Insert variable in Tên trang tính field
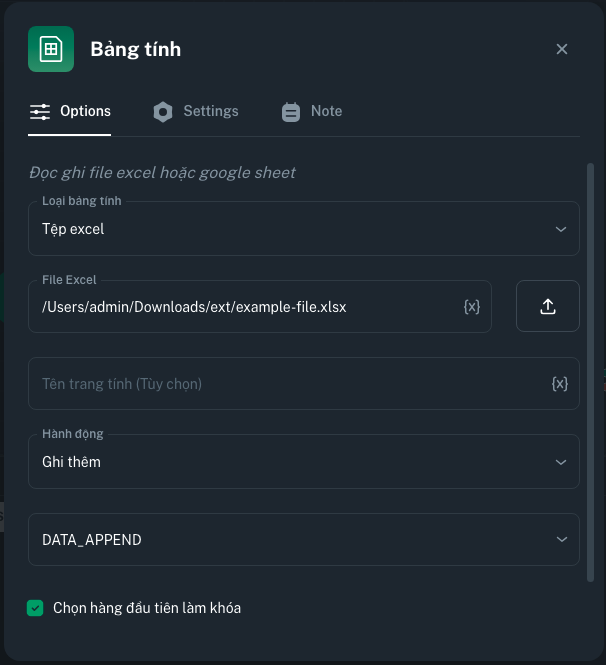The height and width of the screenshot is (665, 606). (x=560, y=384)
